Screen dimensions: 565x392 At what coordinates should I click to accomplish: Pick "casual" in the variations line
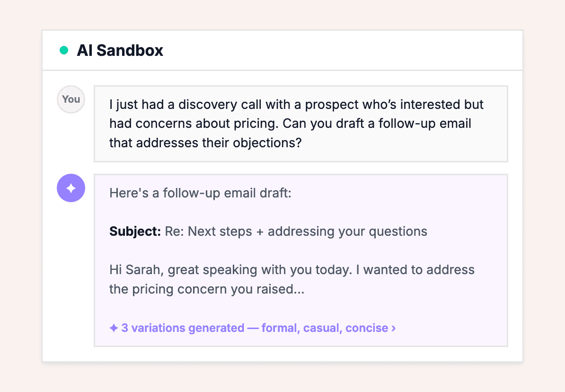321,328
